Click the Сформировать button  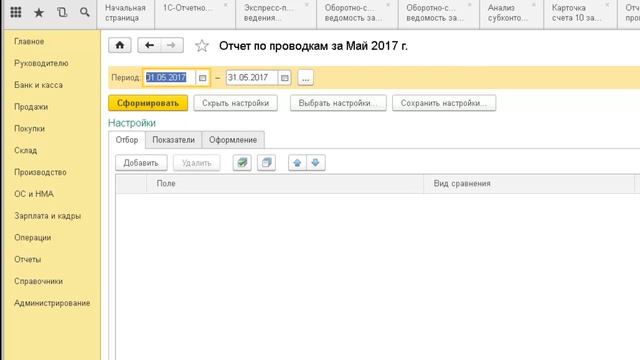(148, 103)
